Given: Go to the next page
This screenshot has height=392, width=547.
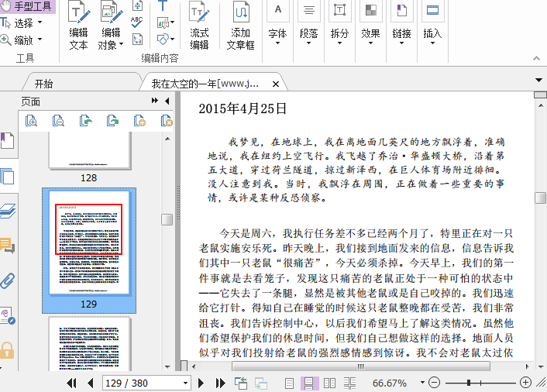Looking at the screenshot, I should (201, 383).
